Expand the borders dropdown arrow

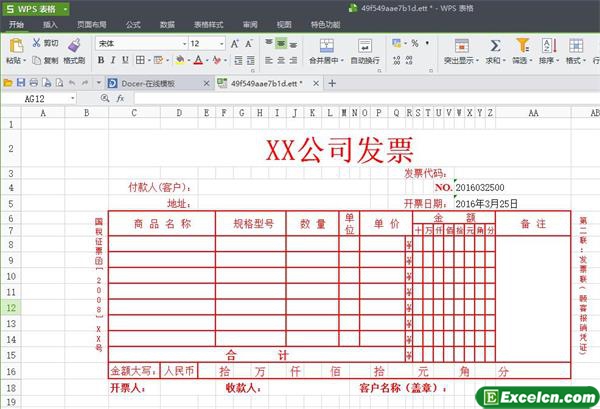pos(149,60)
